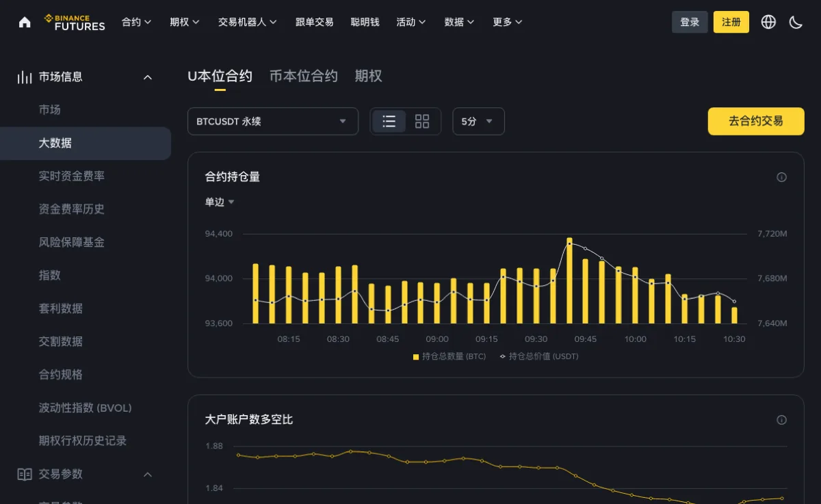Open the BTCUSDT 永续 symbol selector
The height and width of the screenshot is (504, 821).
tap(273, 122)
